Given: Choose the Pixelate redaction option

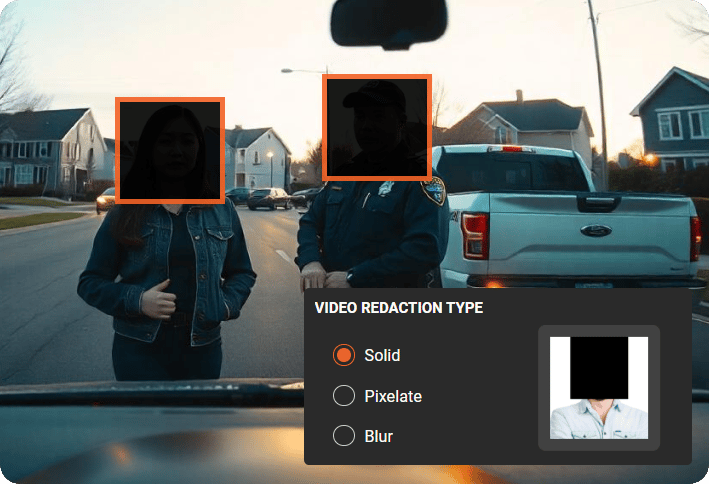Looking at the screenshot, I should click(344, 396).
